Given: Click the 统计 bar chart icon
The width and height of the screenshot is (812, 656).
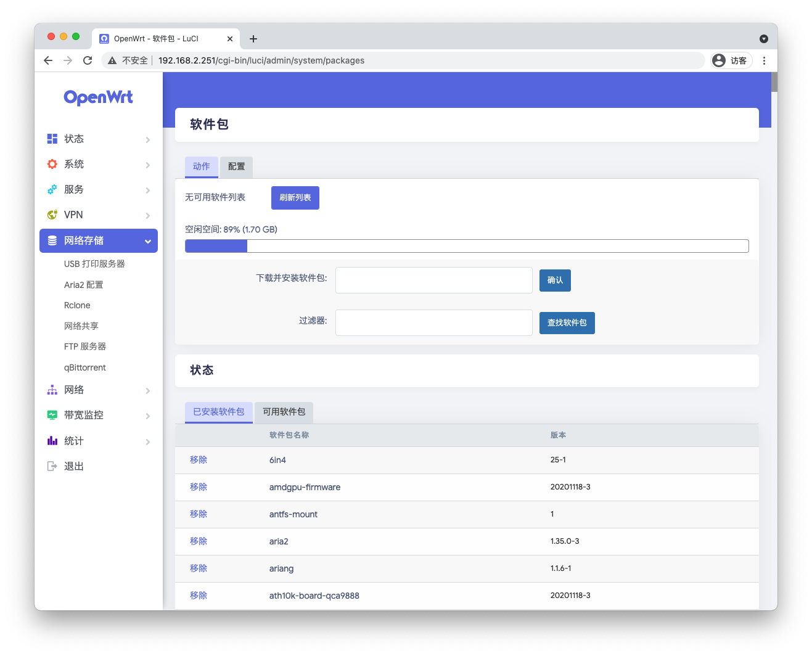Looking at the screenshot, I should tap(52, 441).
